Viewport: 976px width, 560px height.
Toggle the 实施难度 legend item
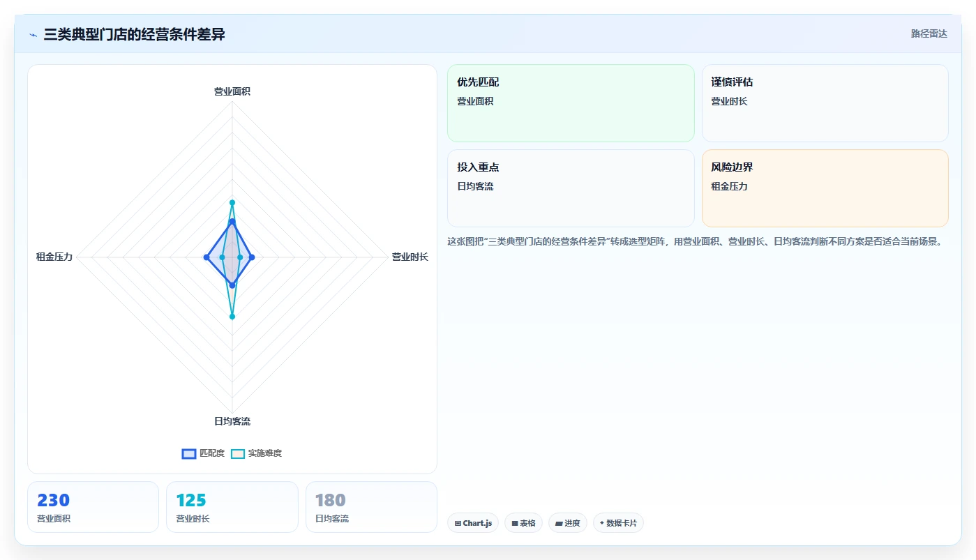coord(256,453)
